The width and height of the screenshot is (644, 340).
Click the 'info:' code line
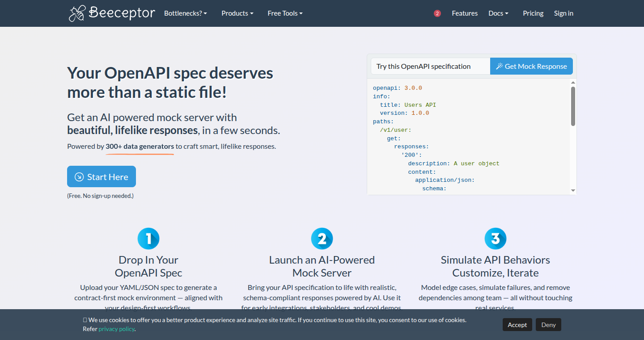[x=381, y=97]
